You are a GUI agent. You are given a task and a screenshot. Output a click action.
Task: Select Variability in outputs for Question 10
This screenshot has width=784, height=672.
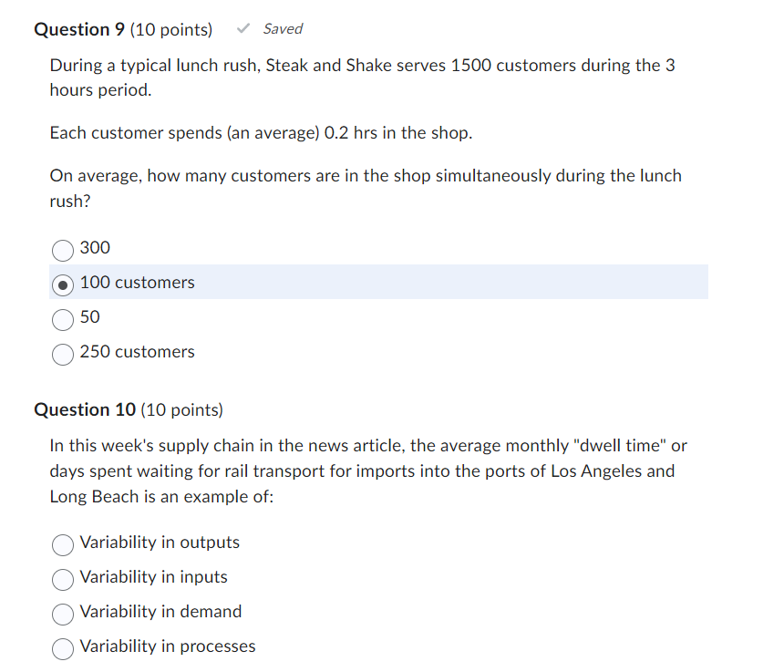63,545
